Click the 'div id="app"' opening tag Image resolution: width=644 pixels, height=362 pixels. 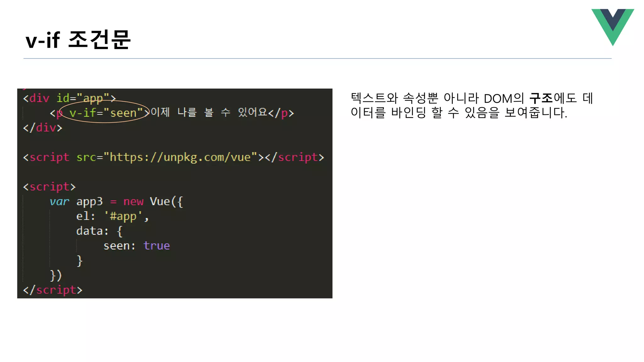click(x=69, y=98)
